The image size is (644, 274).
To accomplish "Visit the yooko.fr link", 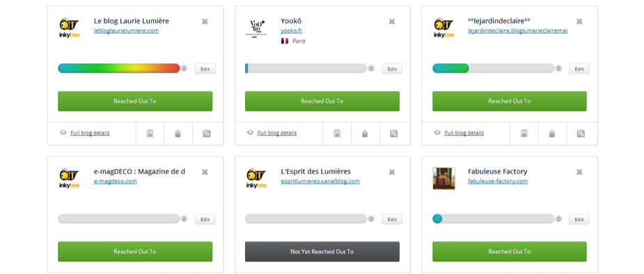I will pos(292,31).
